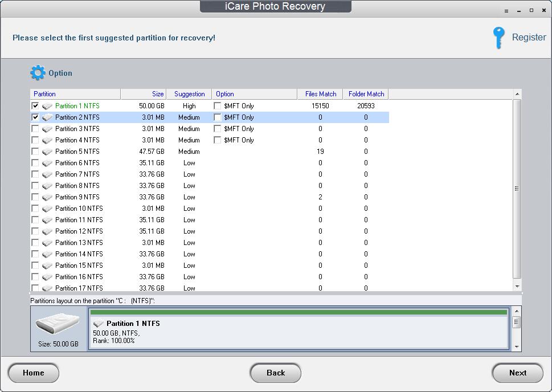The image size is (552, 392).
Task: Click the Option column header
Action: coord(255,94)
